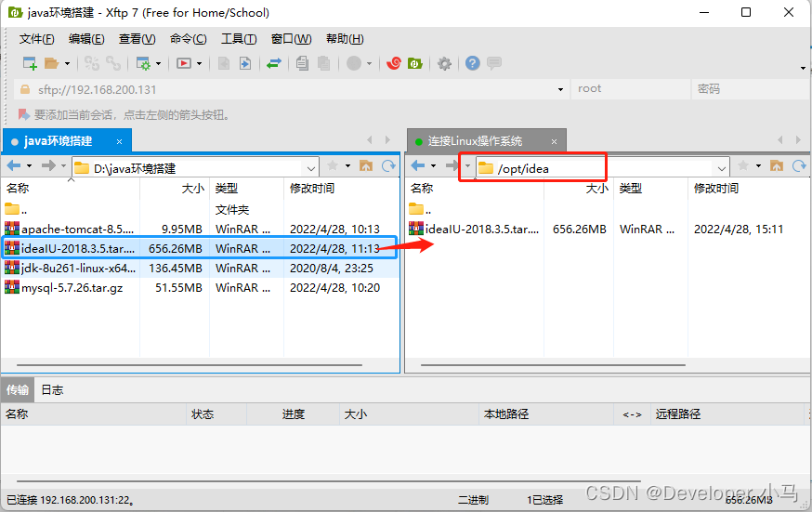Open parent folder in local pane
812x512 pixels.
click(x=16, y=210)
